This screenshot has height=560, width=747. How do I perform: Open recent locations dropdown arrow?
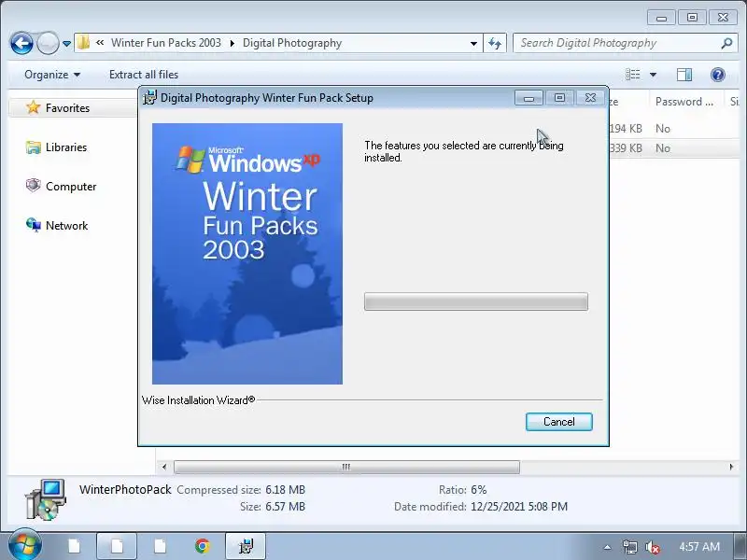click(x=66, y=44)
